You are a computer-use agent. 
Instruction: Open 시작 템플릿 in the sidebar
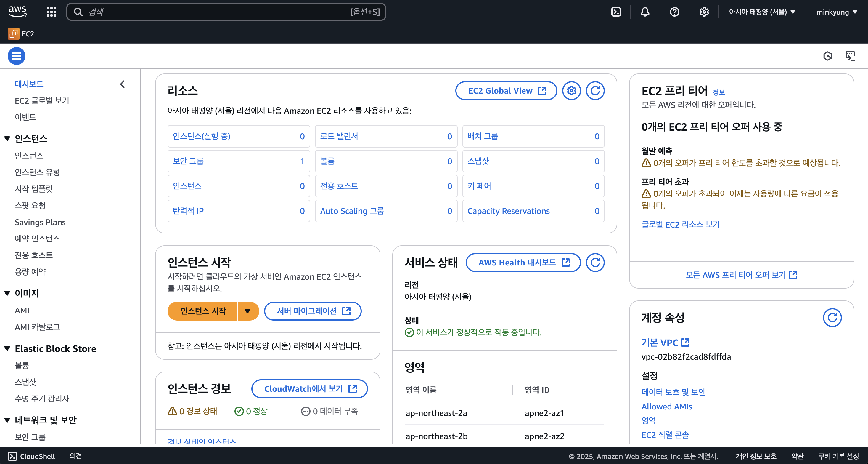(34, 188)
